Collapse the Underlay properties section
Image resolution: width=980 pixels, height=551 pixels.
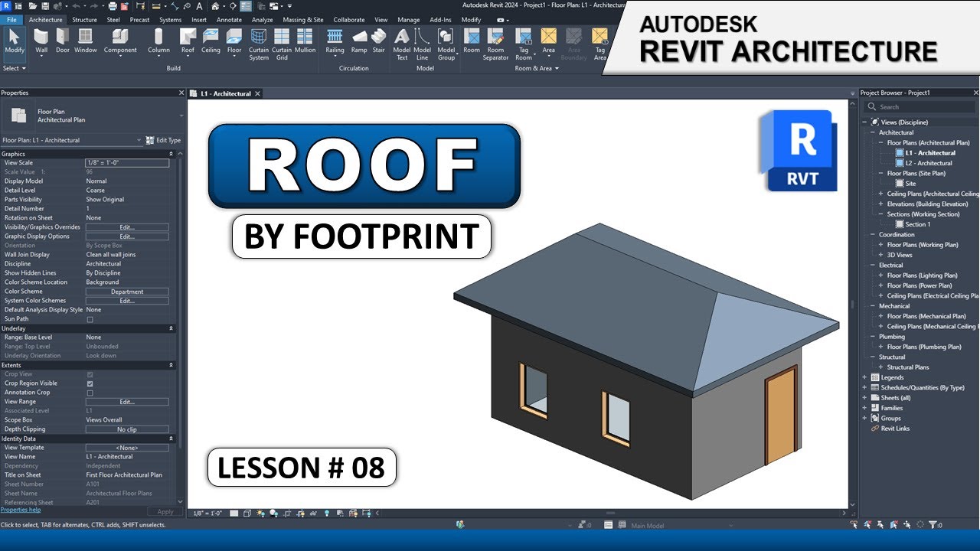171,328
